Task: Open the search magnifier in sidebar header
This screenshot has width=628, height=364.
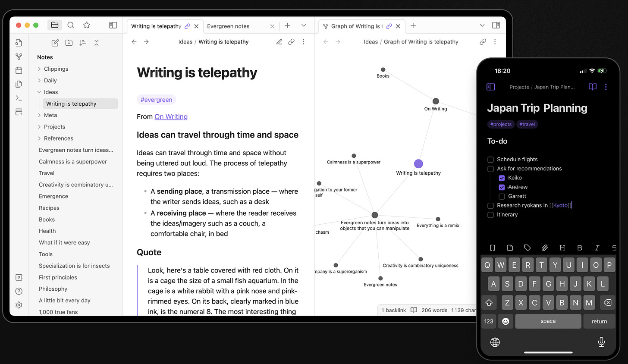Action: (x=71, y=25)
